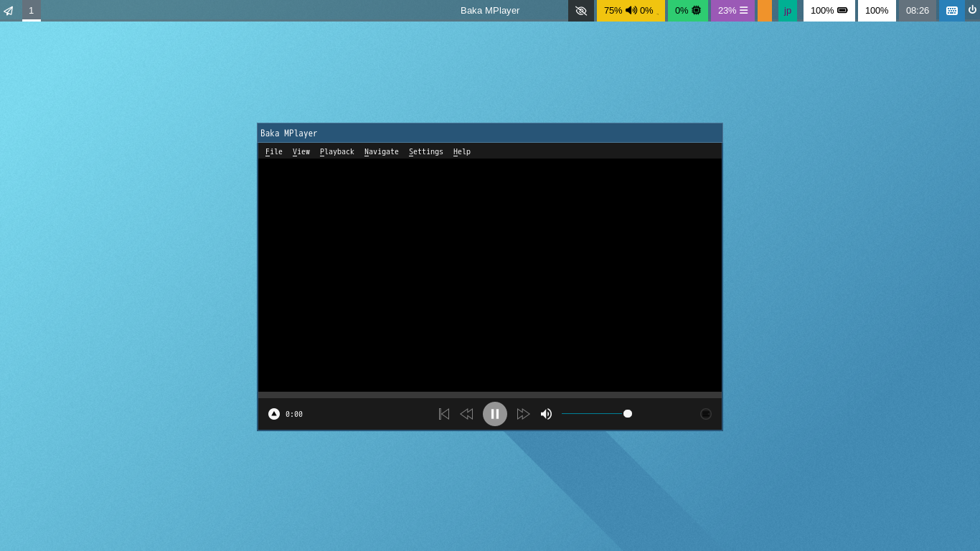
Task: Expand the memory usage hamburger menu
Action: (743, 11)
